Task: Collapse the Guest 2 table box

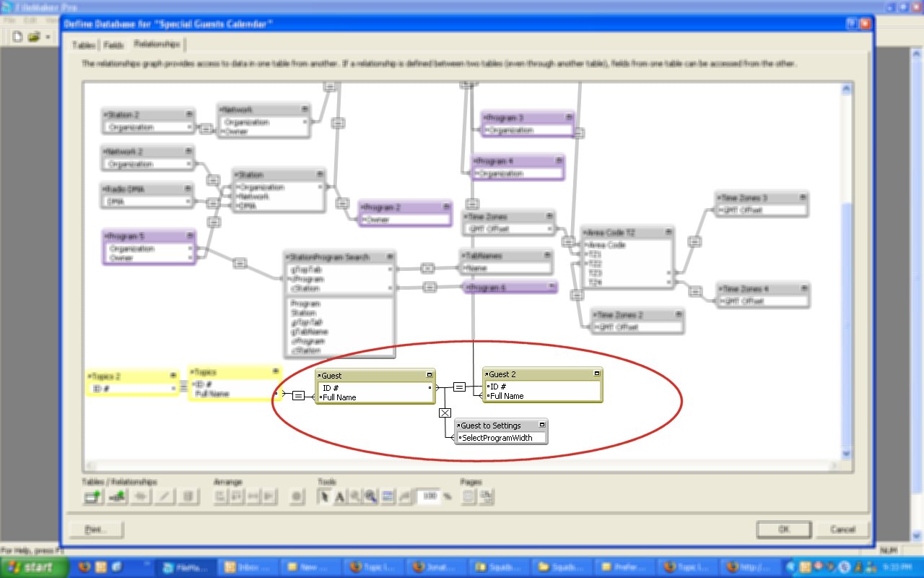Action: pyautogui.click(x=596, y=374)
